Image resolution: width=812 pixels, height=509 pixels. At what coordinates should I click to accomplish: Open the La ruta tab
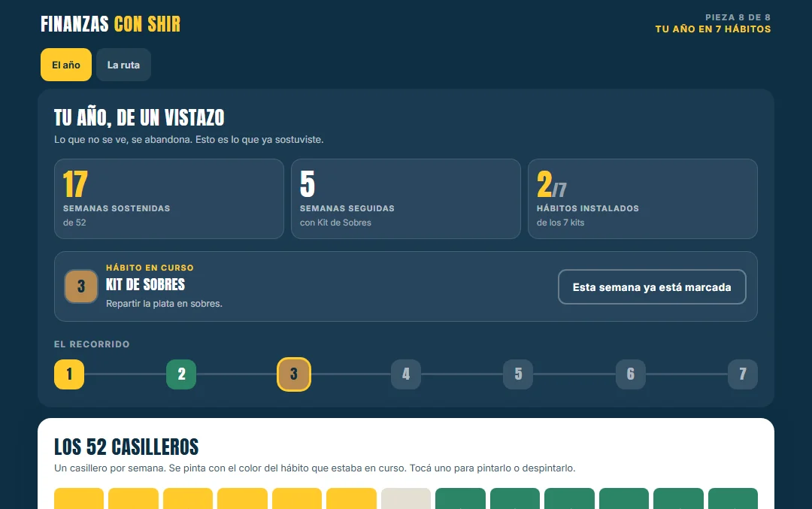(123, 65)
